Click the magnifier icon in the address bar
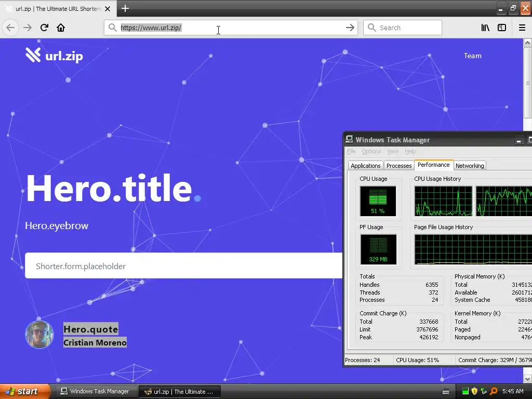This screenshot has height=399, width=532. click(112, 28)
